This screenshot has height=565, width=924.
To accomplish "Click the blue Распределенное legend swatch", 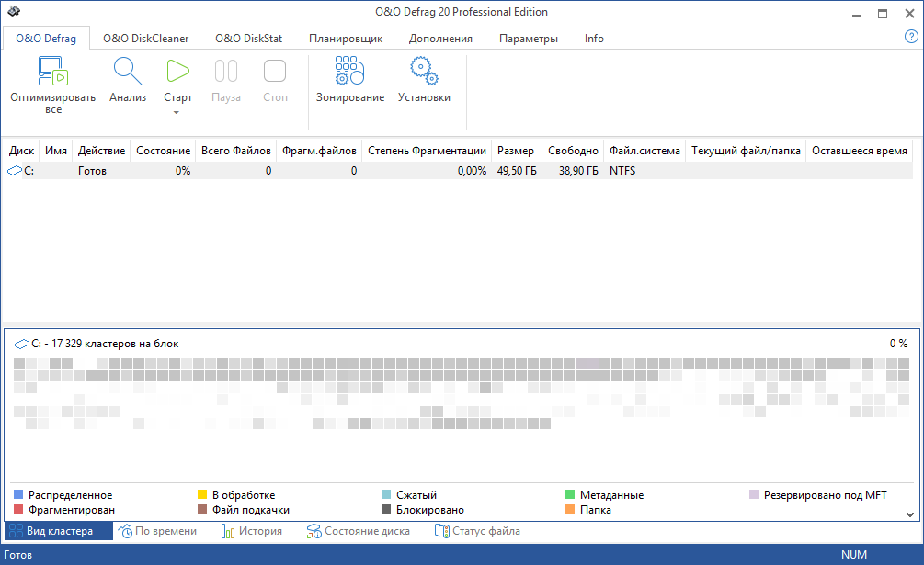I will point(18,494).
